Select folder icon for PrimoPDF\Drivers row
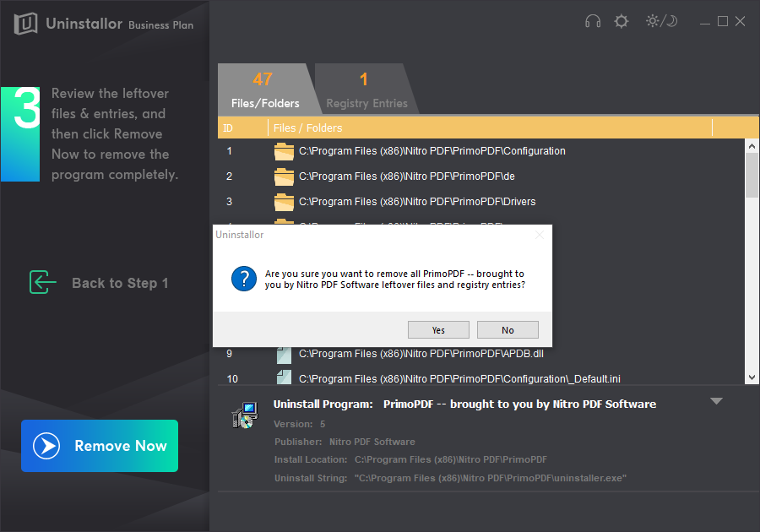Screen dimensions: 760x532 coord(284,202)
